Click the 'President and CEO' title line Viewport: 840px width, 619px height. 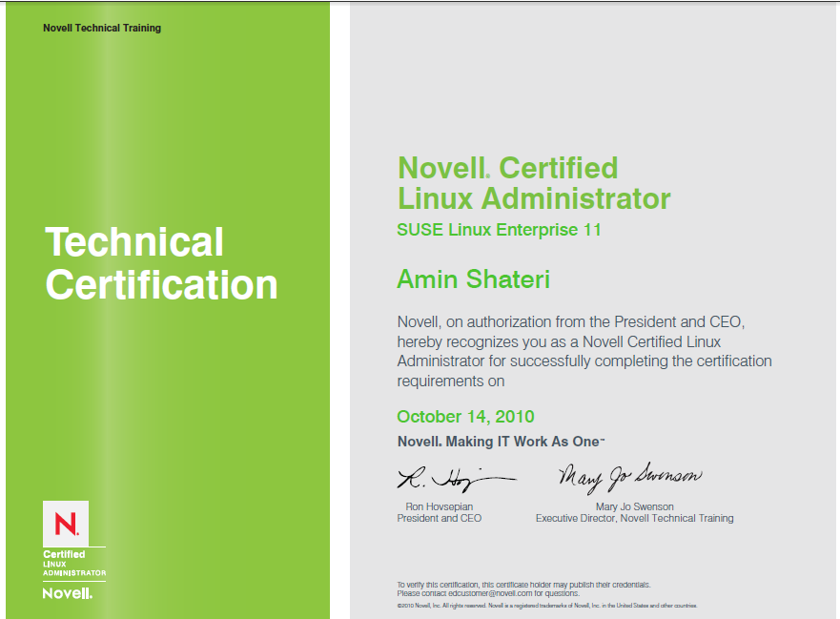(440, 518)
